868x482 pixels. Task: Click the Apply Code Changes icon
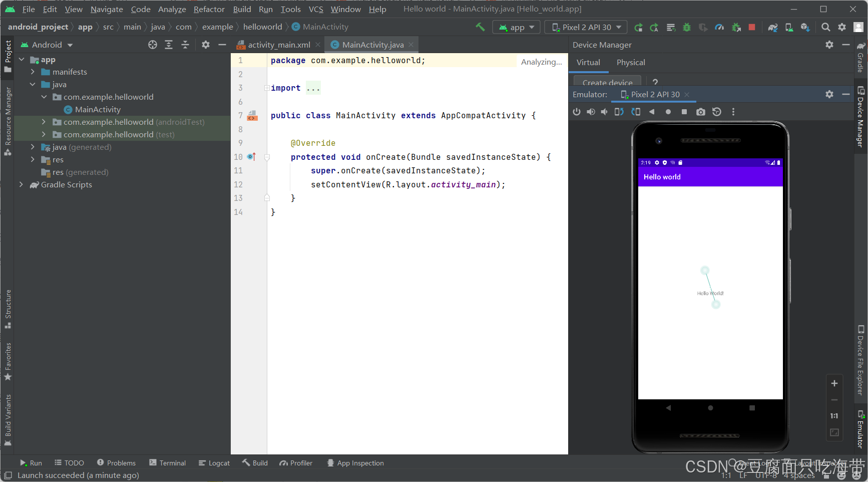pos(671,28)
